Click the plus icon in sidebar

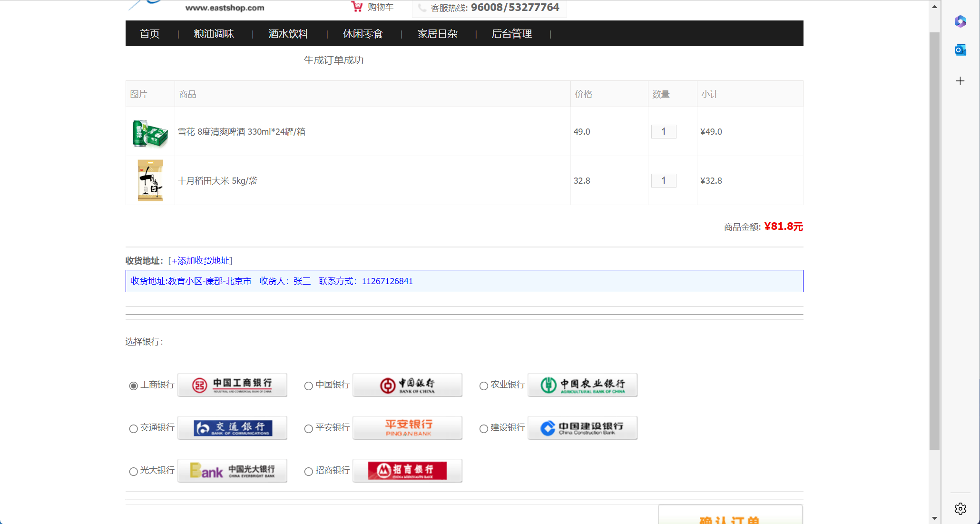tap(960, 81)
